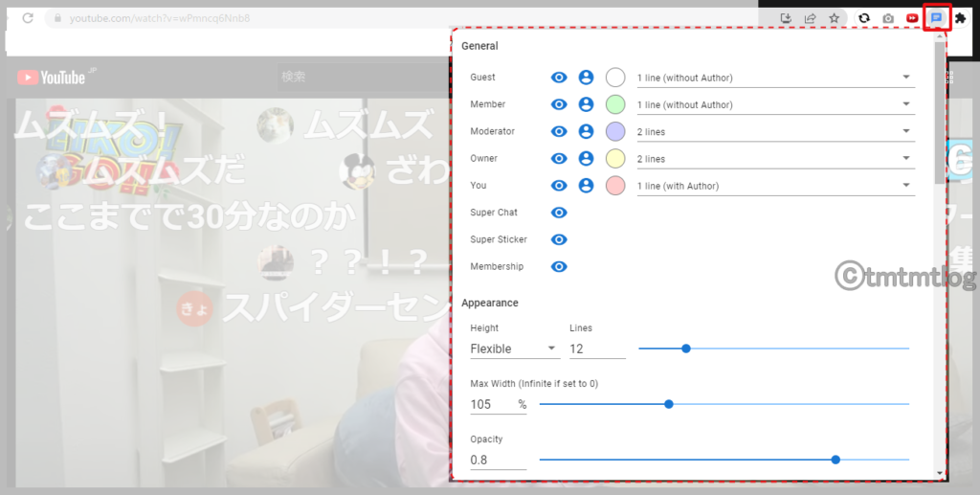Open Guest line style dropdown
The width and height of the screenshot is (980, 495).
pos(775,79)
